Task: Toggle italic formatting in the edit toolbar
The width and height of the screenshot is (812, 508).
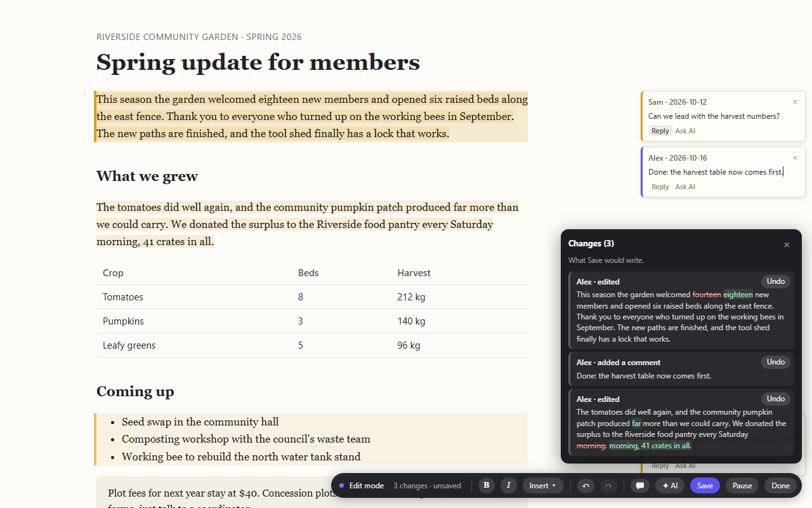Action: (x=509, y=486)
